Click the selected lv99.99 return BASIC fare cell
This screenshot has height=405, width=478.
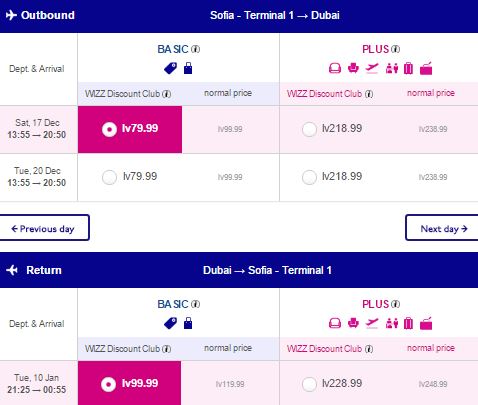pos(130,383)
